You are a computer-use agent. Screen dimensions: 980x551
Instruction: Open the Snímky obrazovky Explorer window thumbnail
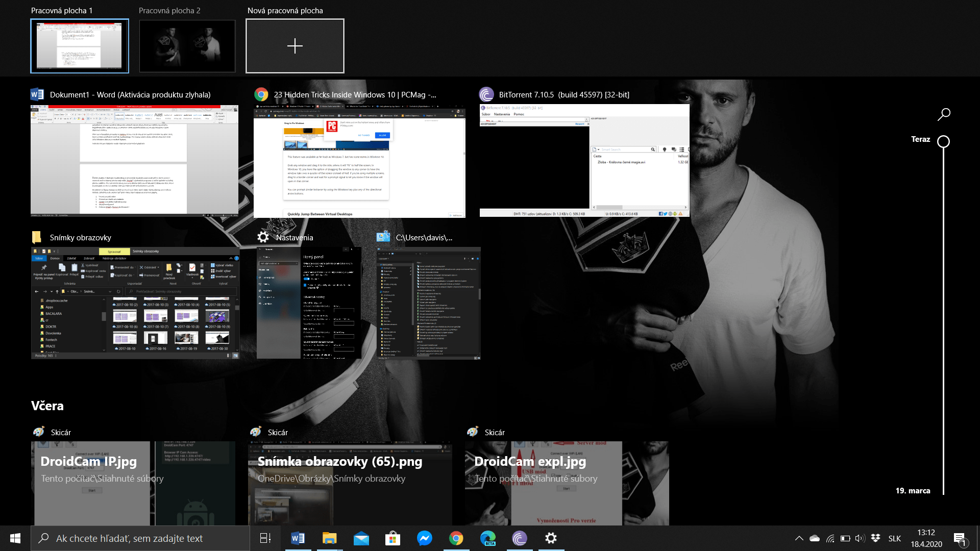(x=135, y=303)
